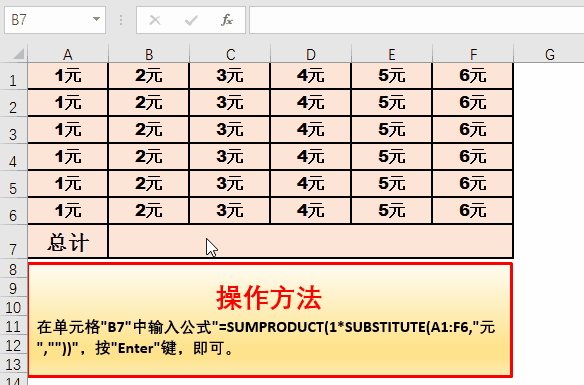Select column D header

pyautogui.click(x=311, y=54)
